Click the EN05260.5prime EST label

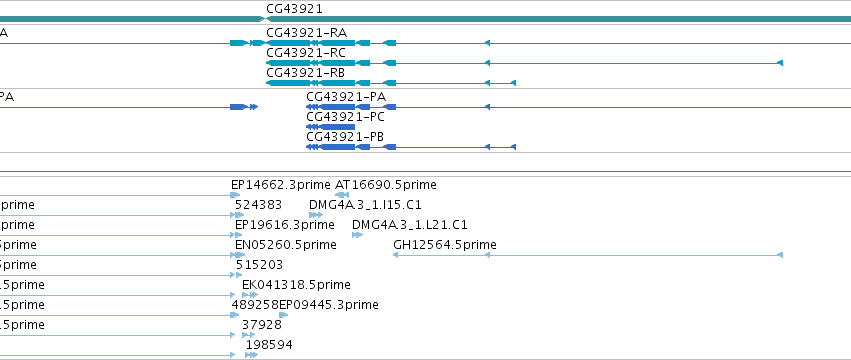pos(285,245)
